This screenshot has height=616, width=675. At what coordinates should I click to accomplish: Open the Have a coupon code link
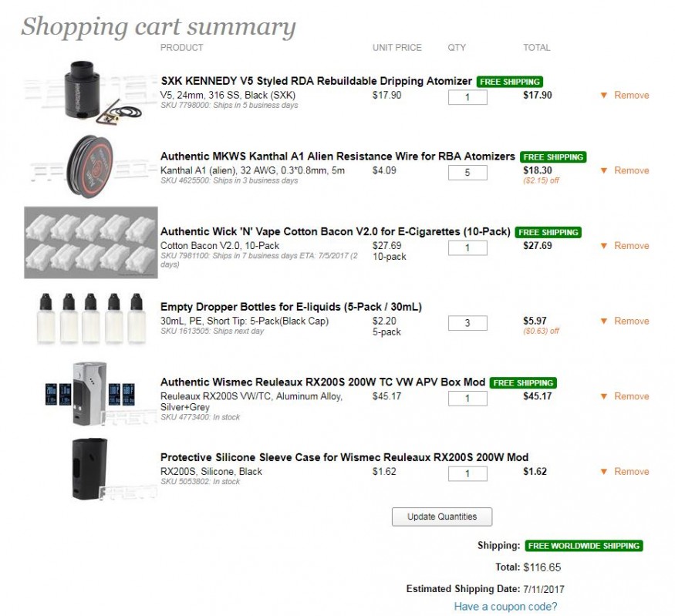pos(505,607)
